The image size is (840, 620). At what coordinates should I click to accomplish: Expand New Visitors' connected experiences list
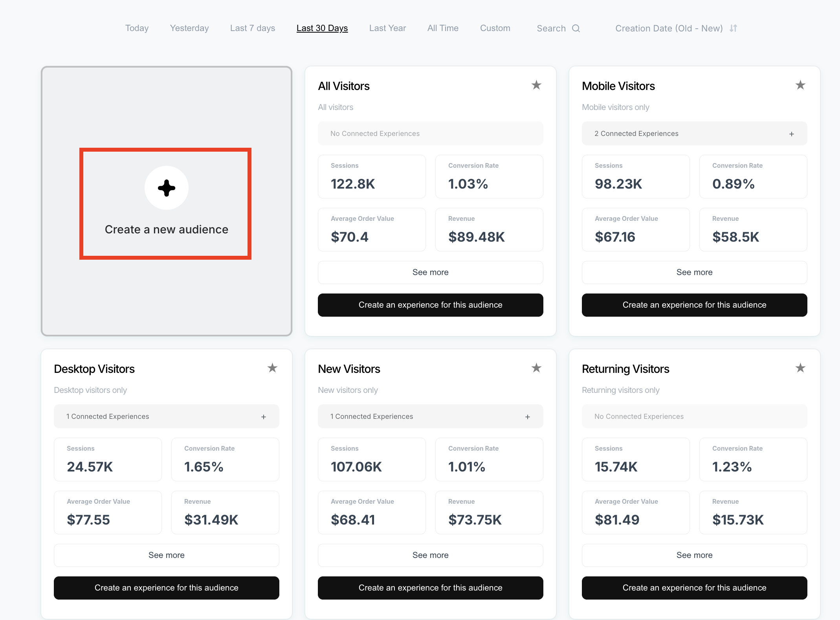coord(527,417)
